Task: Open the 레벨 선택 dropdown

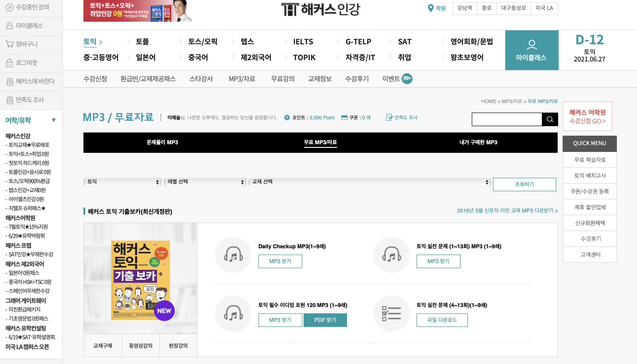Action: click(x=205, y=182)
